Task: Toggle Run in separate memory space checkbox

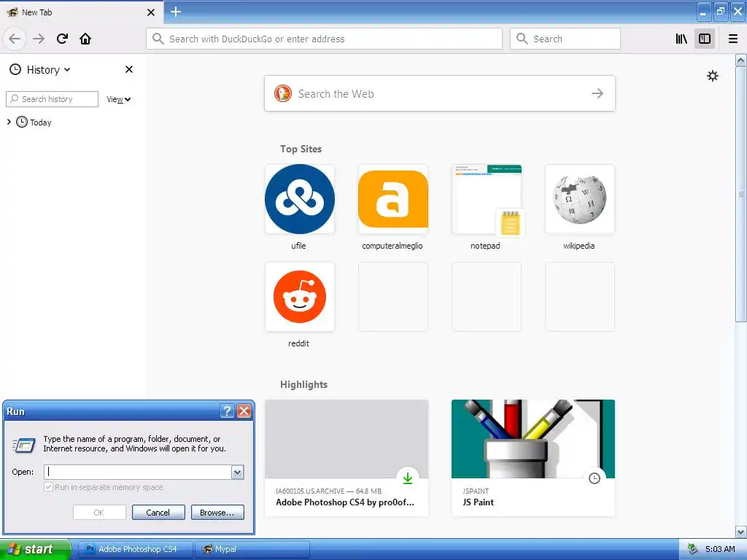Action: pyautogui.click(x=48, y=486)
